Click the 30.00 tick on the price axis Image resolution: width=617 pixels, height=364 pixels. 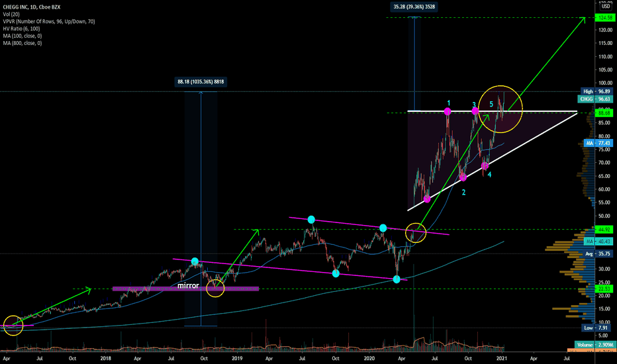pyautogui.click(x=606, y=269)
